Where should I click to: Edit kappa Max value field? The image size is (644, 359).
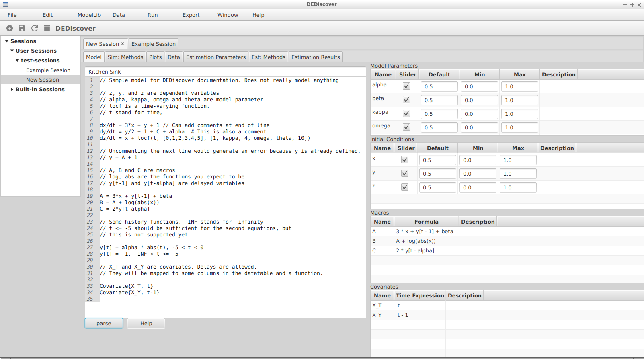519,114
